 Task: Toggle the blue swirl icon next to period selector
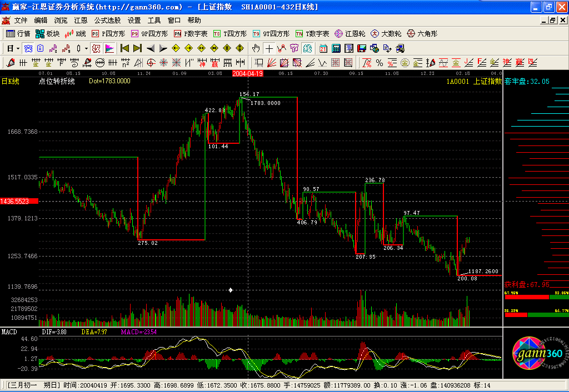[28, 48]
